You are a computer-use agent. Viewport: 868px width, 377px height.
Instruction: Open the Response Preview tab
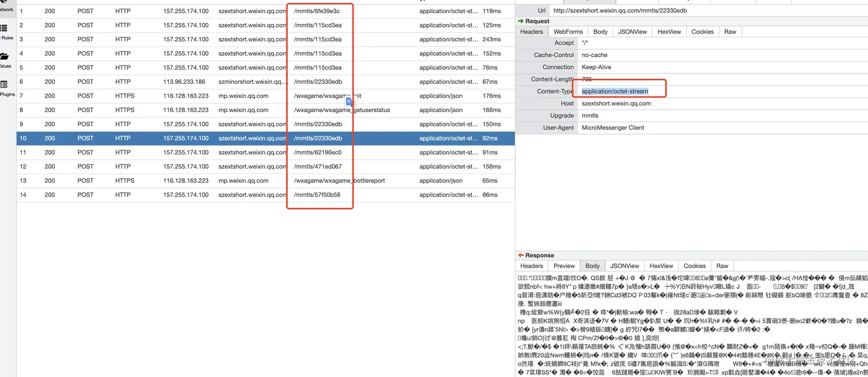point(564,266)
